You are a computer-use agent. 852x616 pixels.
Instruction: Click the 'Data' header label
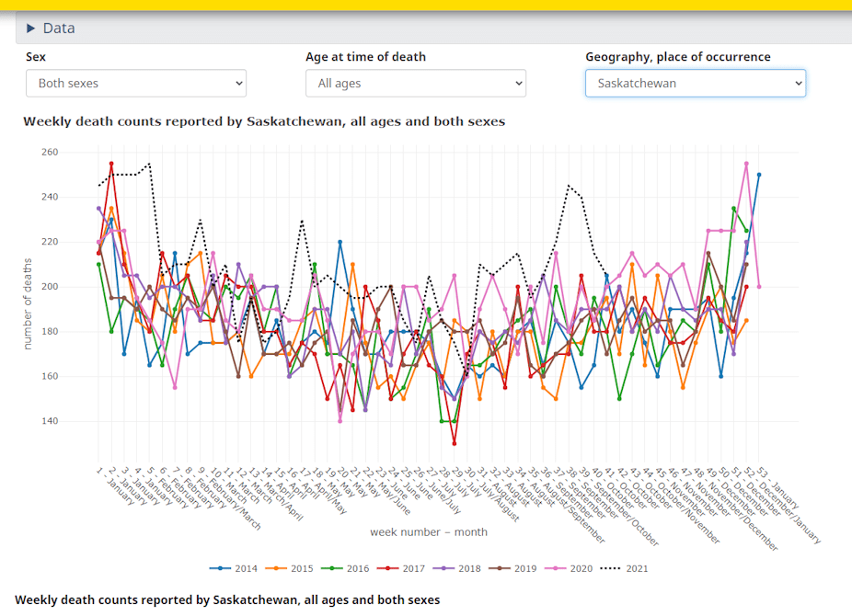59,29
